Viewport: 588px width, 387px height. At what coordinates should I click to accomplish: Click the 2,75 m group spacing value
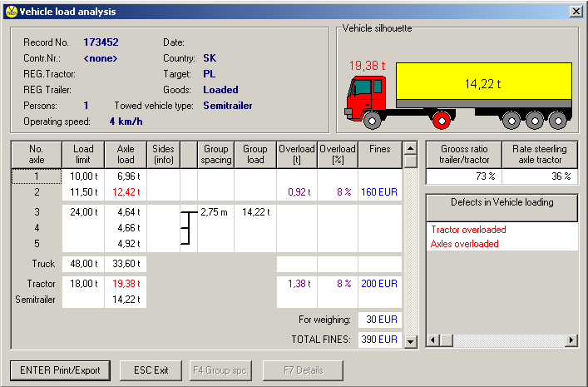[214, 212]
